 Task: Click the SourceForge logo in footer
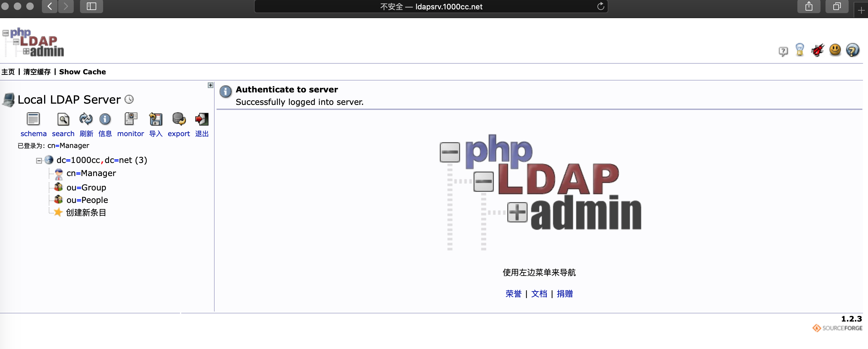(837, 328)
